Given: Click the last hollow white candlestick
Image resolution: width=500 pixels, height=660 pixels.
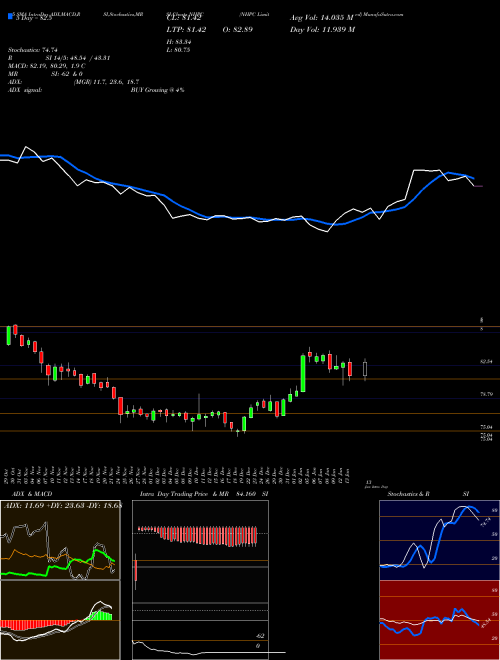Looking at the screenshot, I should 365,369.
